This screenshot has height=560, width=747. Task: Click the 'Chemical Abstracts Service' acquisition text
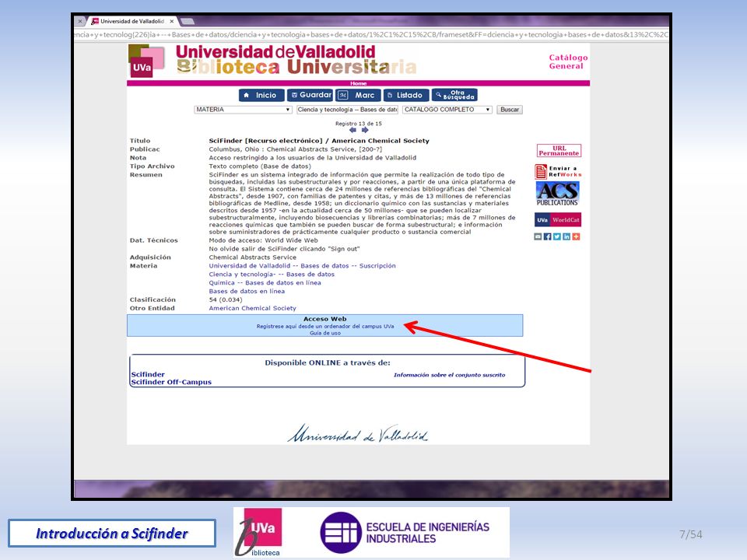252,257
